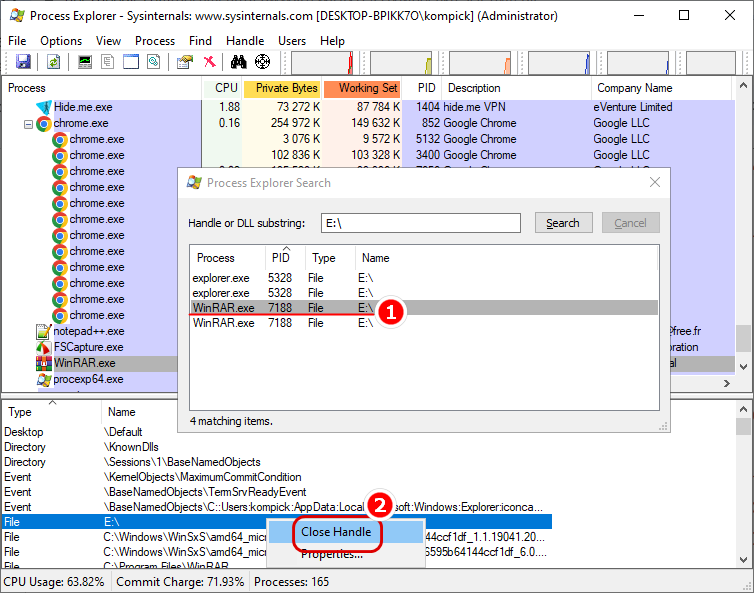Sort by the CPU column header
754x593 pixels.
click(x=222, y=88)
